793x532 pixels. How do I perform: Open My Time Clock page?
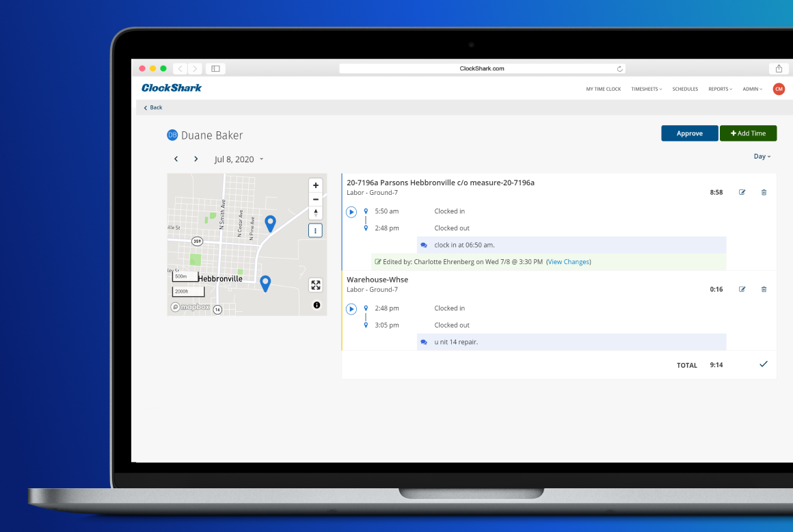click(x=604, y=89)
